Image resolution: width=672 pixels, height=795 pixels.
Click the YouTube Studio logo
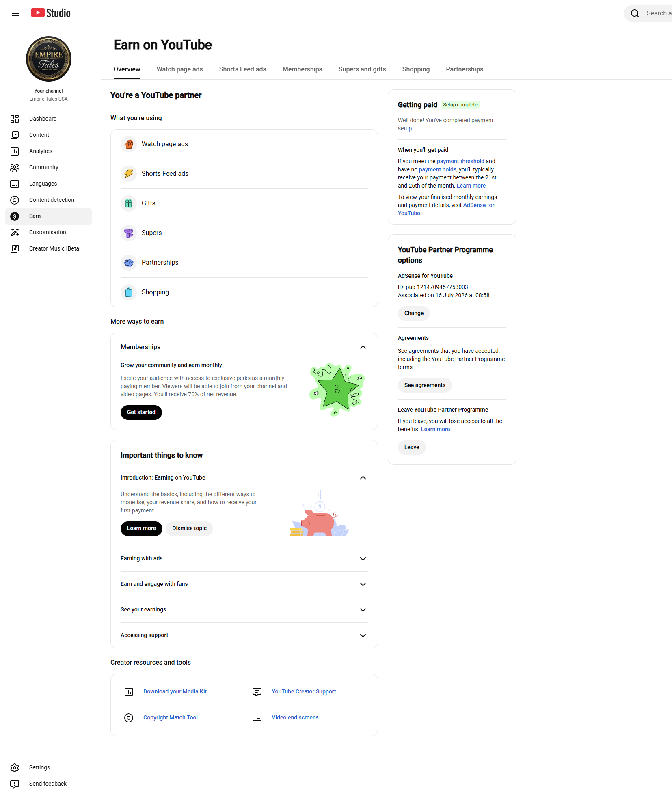(51, 13)
